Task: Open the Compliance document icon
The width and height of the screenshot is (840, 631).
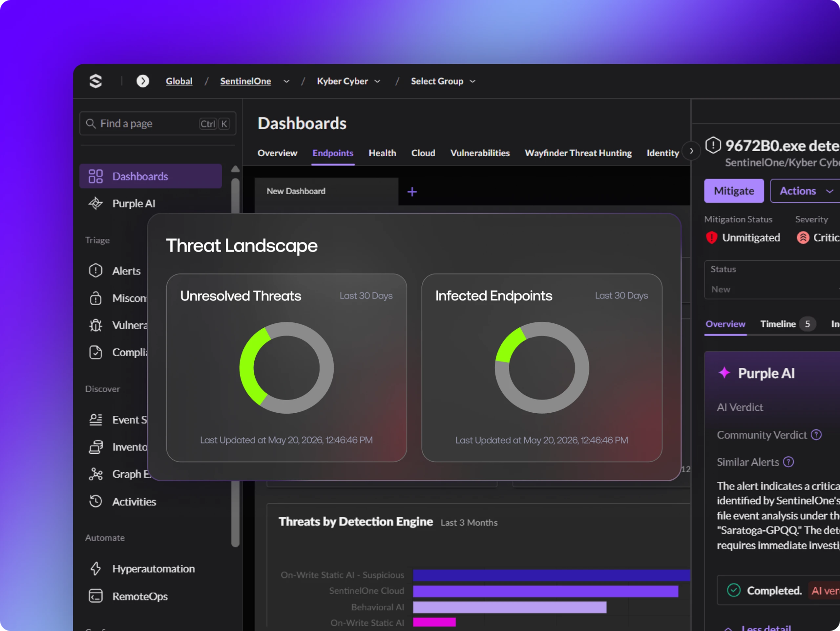Action: click(95, 352)
